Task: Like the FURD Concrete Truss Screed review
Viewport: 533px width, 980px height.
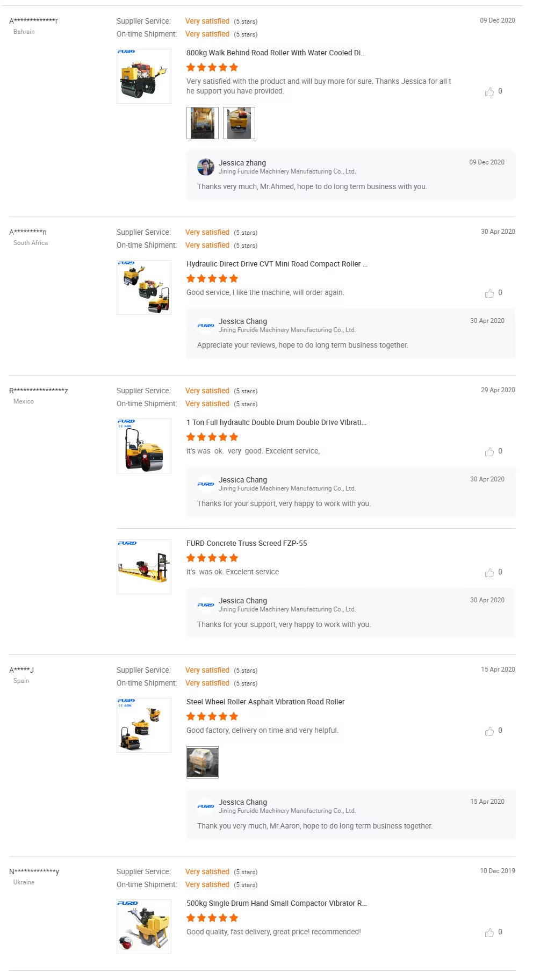Action: pos(489,572)
